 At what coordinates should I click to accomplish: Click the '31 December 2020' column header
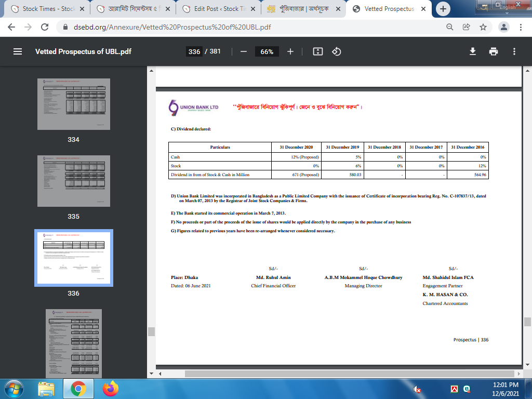pos(296,147)
